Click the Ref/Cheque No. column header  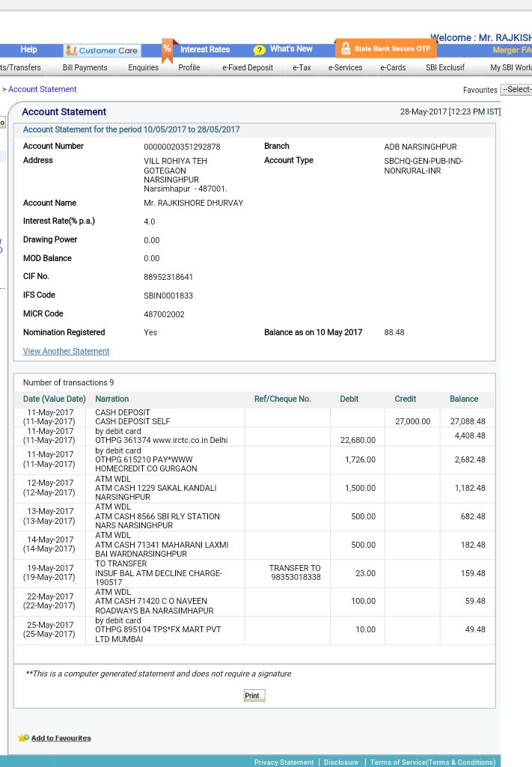point(282,399)
